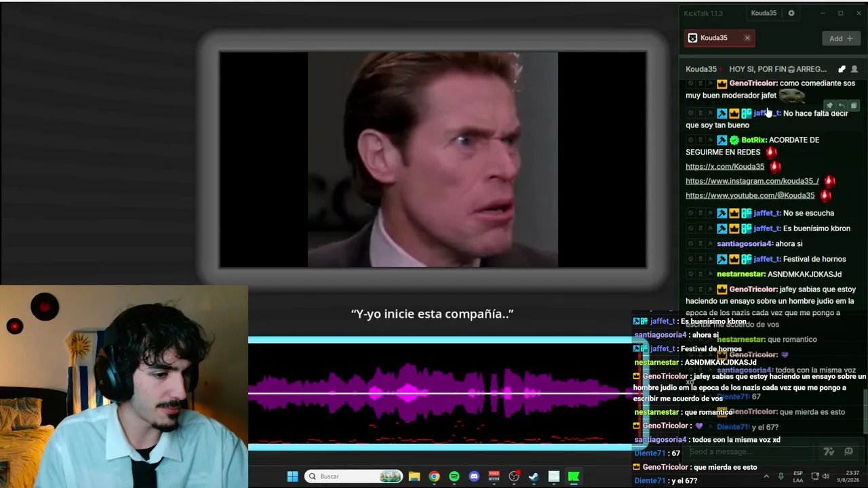The image size is (868, 488).
Task: Reply to the hovered message via arrow icon
Action: click(x=842, y=106)
